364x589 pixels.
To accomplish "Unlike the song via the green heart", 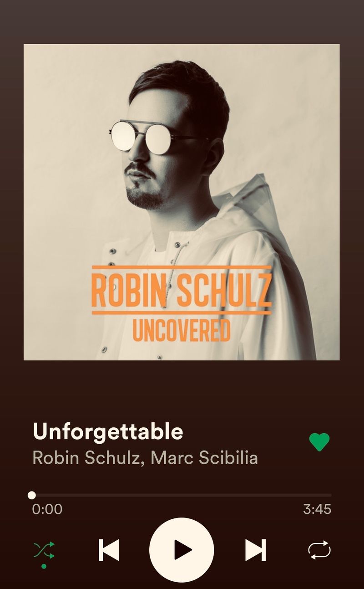I will coord(319,442).
